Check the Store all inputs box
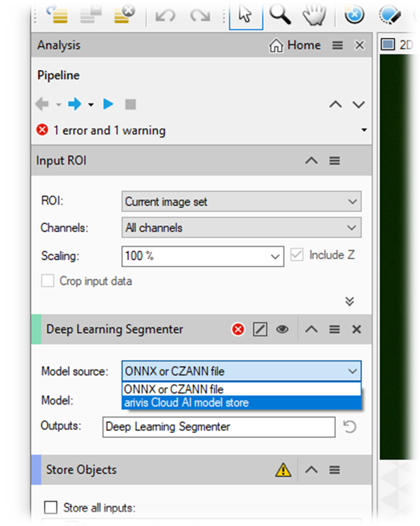This screenshot has height=526, width=420. pos(51,507)
